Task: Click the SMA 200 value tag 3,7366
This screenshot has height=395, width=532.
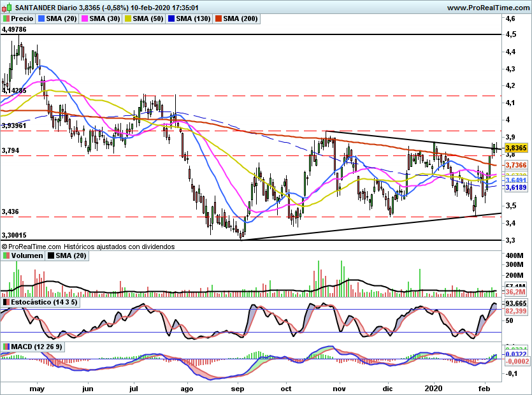Action: (x=516, y=165)
